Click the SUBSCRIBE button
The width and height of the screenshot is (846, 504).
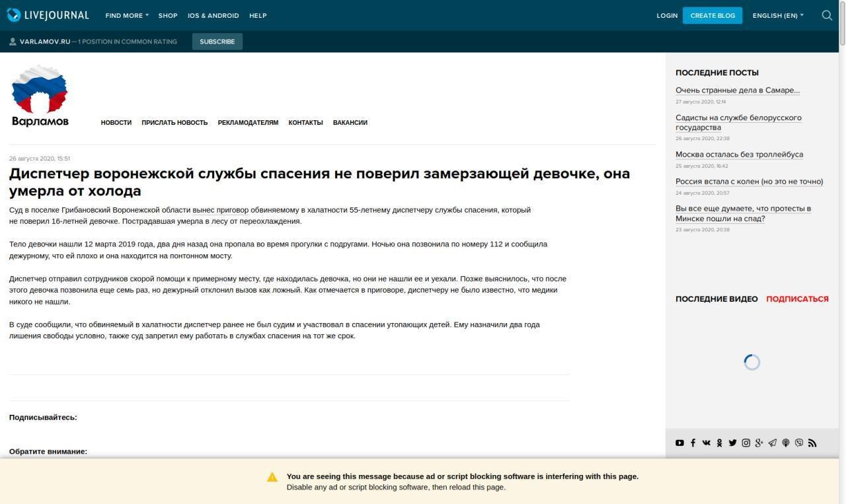tap(217, 41)
